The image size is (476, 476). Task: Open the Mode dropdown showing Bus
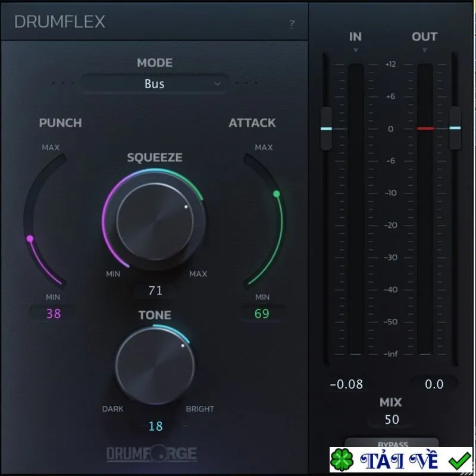tap(154, 83)
